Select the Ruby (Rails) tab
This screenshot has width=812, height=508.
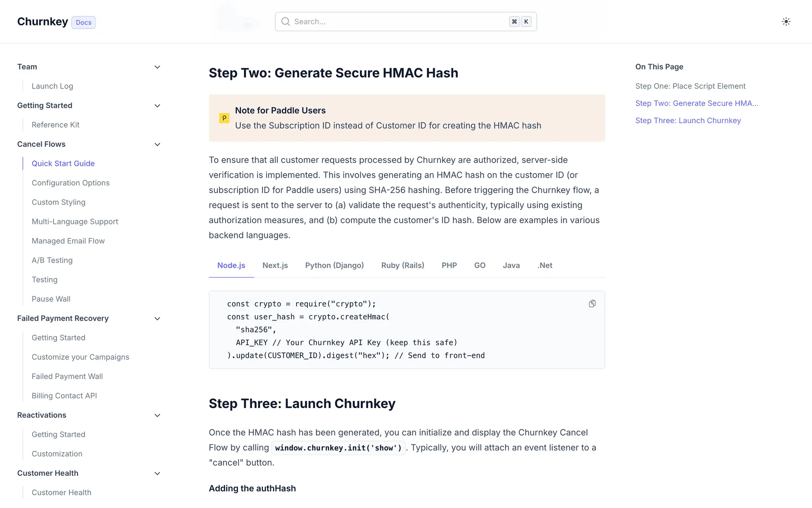(x=402, y=265)
